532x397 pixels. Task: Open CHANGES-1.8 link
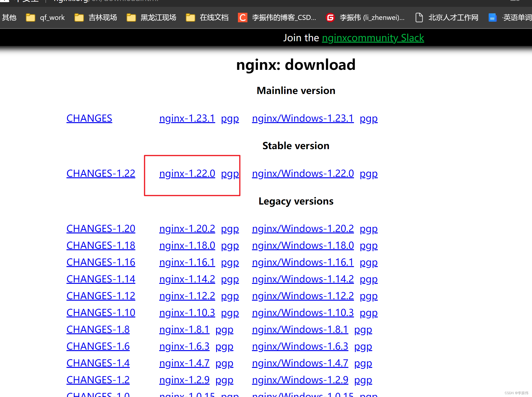(x=98, y=330)
